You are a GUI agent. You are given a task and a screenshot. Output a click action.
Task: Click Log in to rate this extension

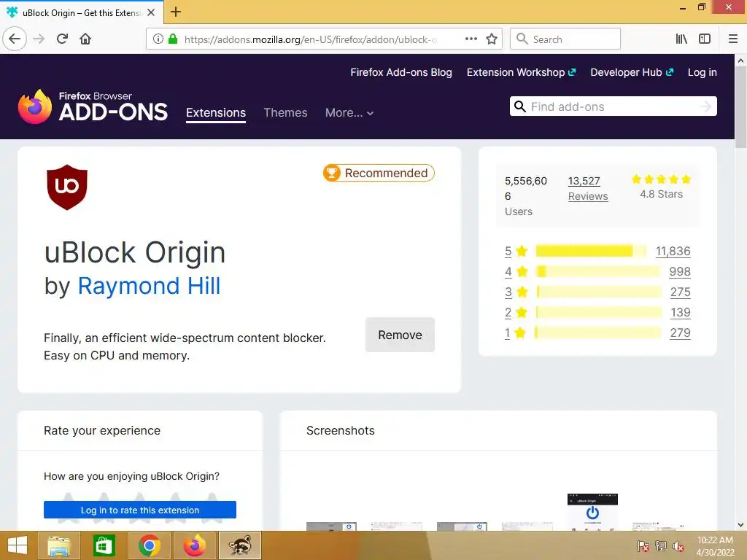pyautogui.click(x=140, y=510)
